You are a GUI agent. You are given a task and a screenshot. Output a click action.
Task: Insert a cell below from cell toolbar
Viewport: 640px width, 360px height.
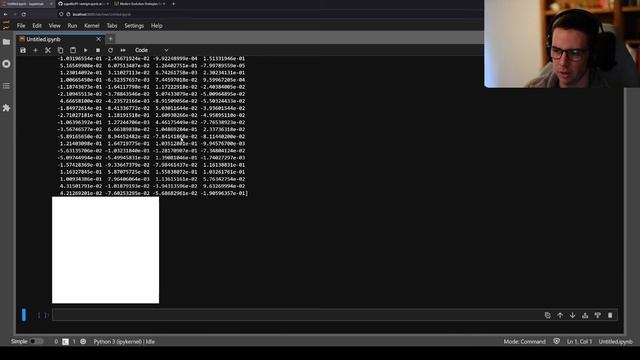click(598, 315)
